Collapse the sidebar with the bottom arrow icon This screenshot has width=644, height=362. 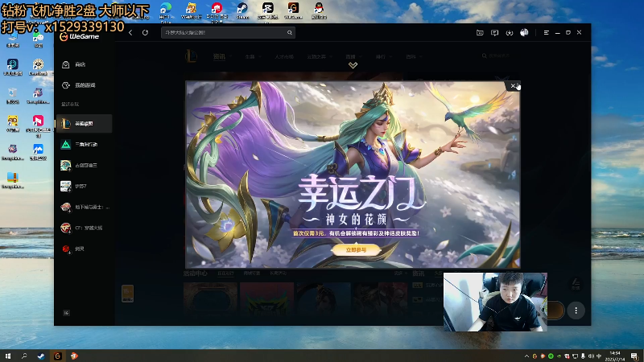coord(66,313)
